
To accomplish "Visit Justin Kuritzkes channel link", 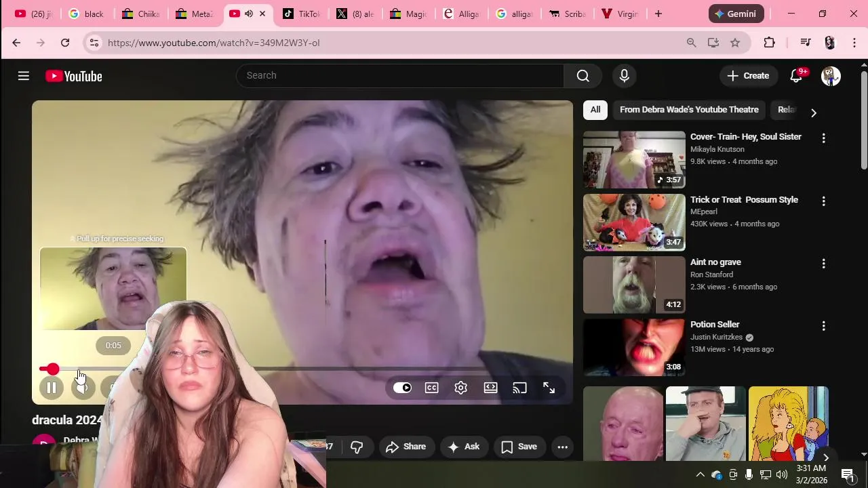I will click(x=717, y=337).
